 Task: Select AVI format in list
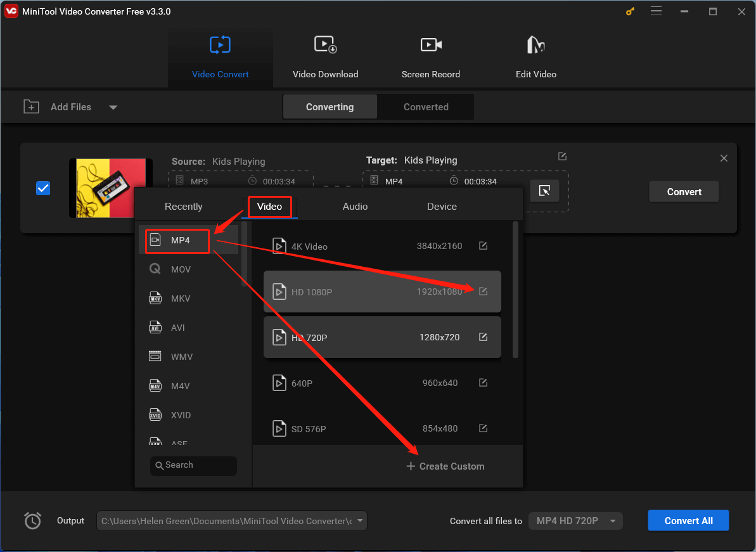point(188,328)
